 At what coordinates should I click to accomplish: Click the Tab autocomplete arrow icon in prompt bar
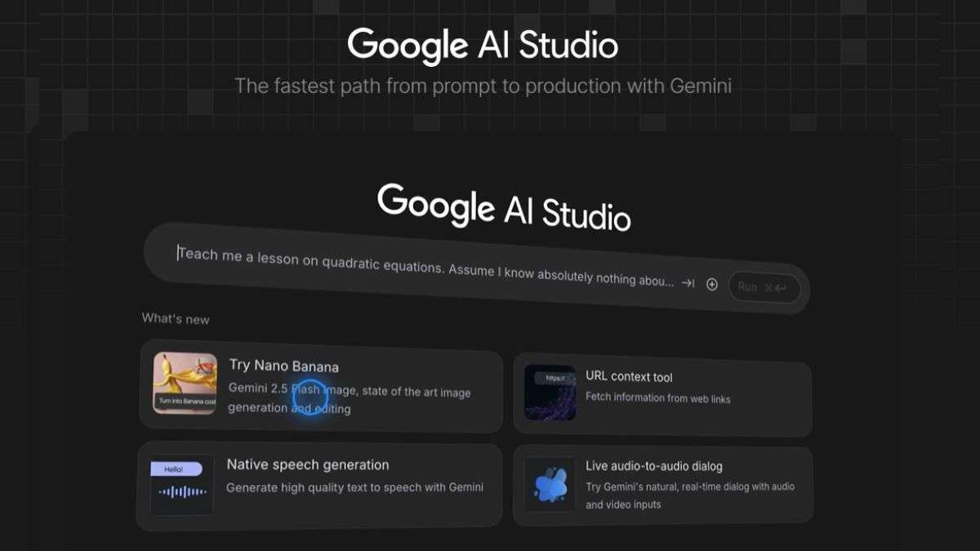pos(688,283)
